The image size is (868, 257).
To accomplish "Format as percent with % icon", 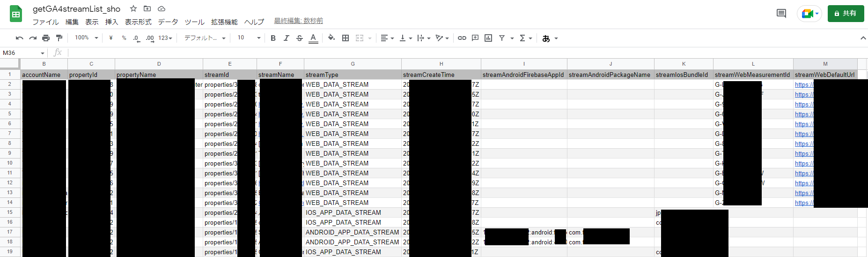I will [x=124, y=38].
